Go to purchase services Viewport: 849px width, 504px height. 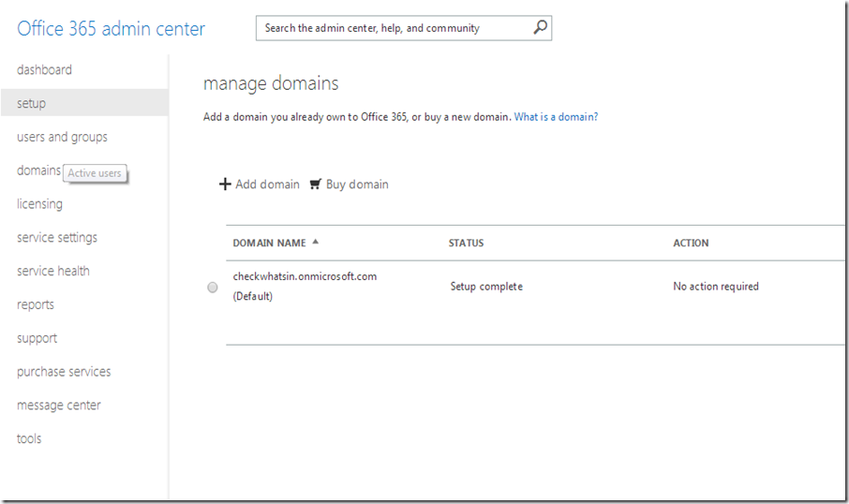(x=64, y=372)
